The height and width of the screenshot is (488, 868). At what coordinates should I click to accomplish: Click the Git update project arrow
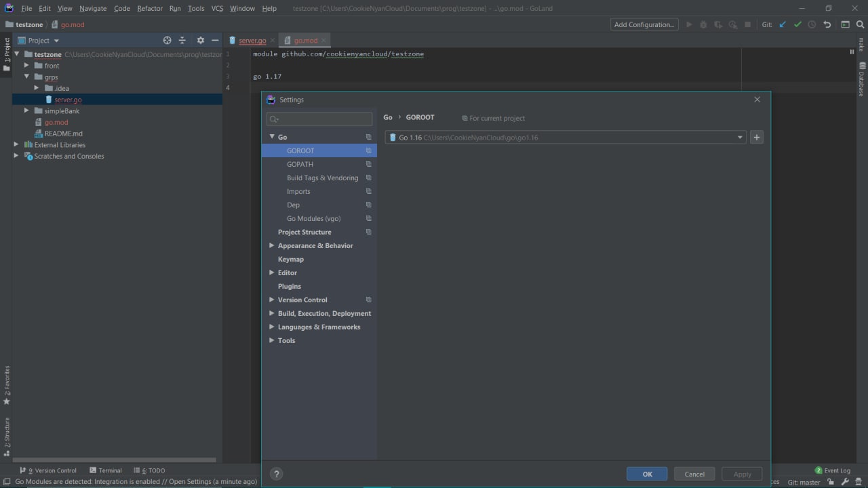(x=783, y=24)
